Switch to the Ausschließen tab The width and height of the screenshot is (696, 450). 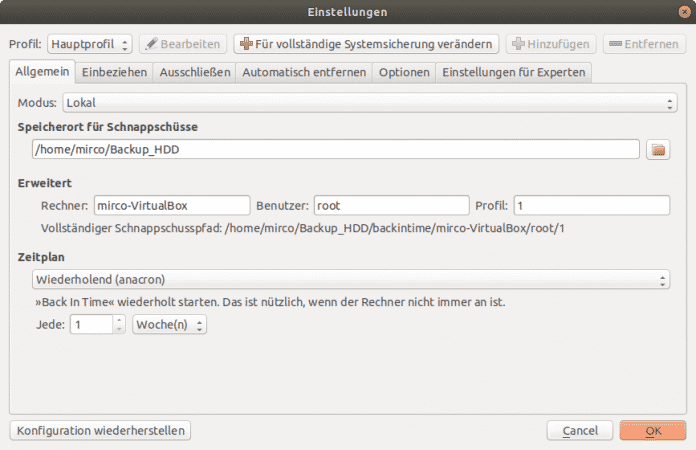pyautogui.click(x=195, y=73)
